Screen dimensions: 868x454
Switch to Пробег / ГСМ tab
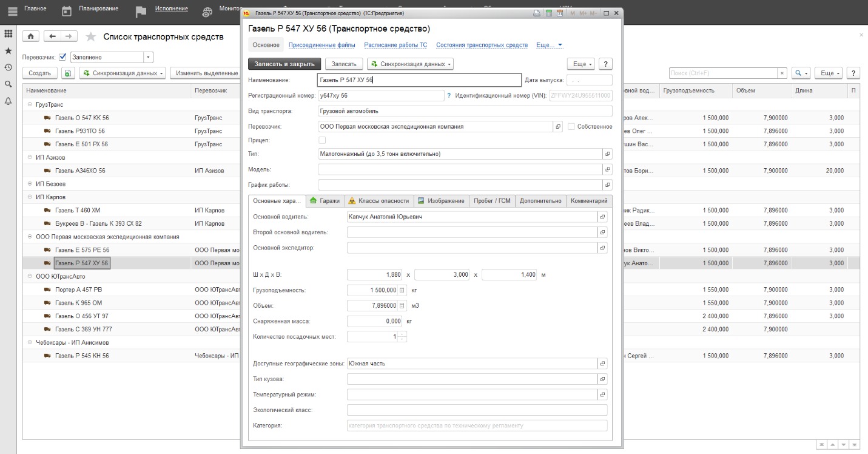pyautogui.click(x=492, y=201)
